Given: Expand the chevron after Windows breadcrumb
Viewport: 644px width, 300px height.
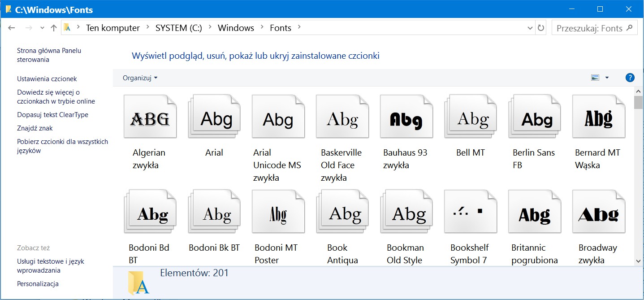Looking at the screenshot, I should 262,28.
